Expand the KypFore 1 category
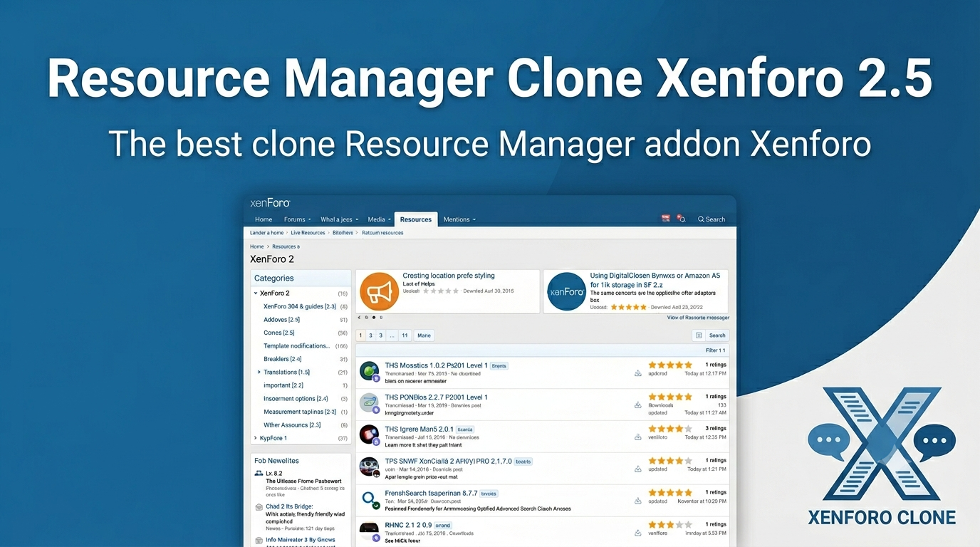 256,438
